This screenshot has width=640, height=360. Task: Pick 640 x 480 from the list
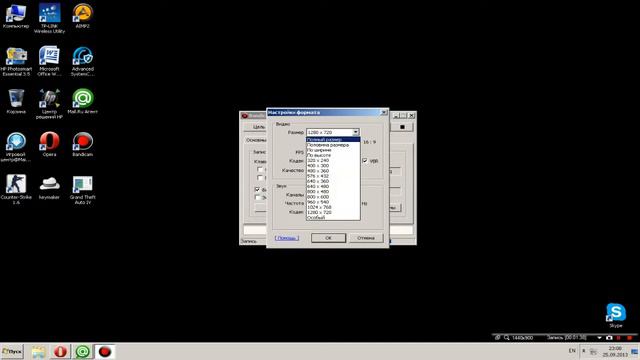pos(333,187)
